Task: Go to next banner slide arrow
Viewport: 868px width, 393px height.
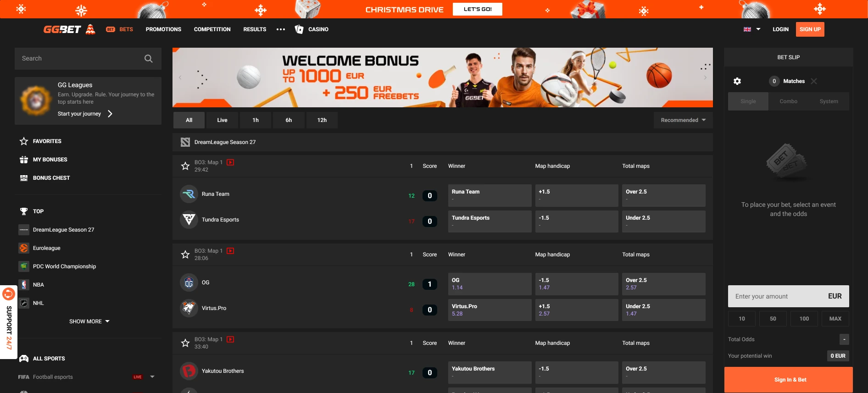Action: [x=705, y=77]
